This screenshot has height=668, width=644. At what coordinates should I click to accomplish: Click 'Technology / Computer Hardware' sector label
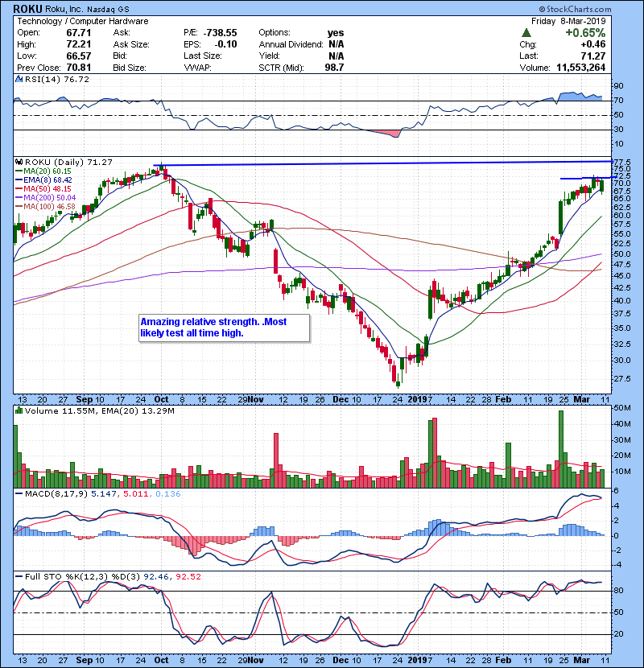point(83,21)
